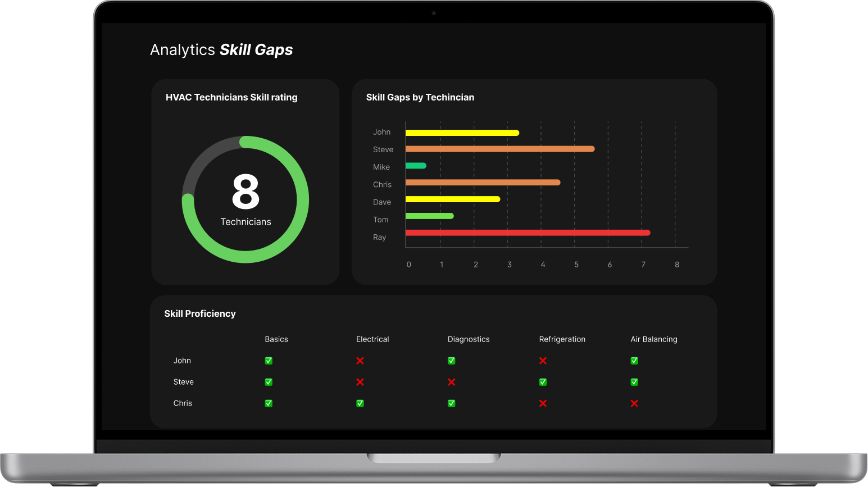Click Steve's Electrical red cross

coord(360,382)
